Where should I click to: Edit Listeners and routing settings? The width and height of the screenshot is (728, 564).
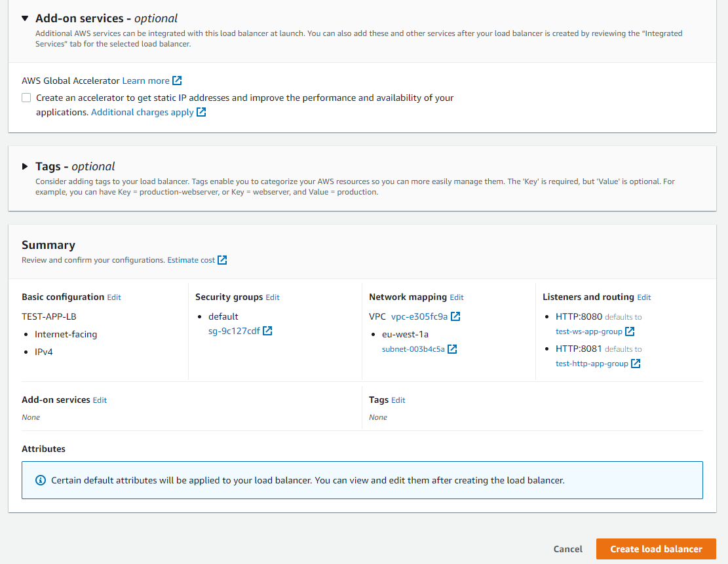644,297
